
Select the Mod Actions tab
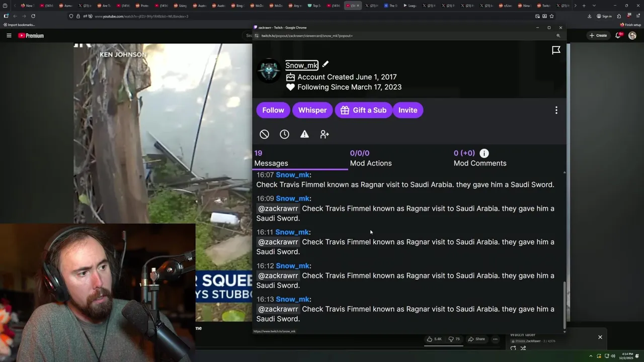pos(371,158)
